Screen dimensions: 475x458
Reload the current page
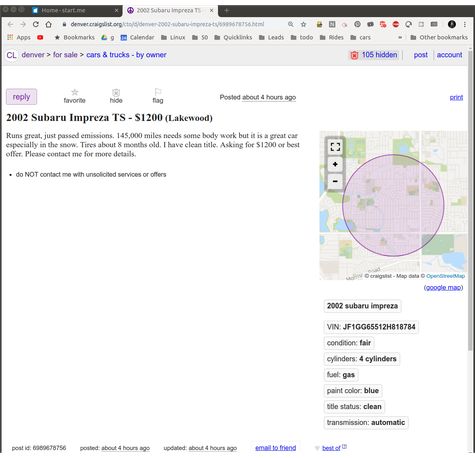tap(36, 24)
